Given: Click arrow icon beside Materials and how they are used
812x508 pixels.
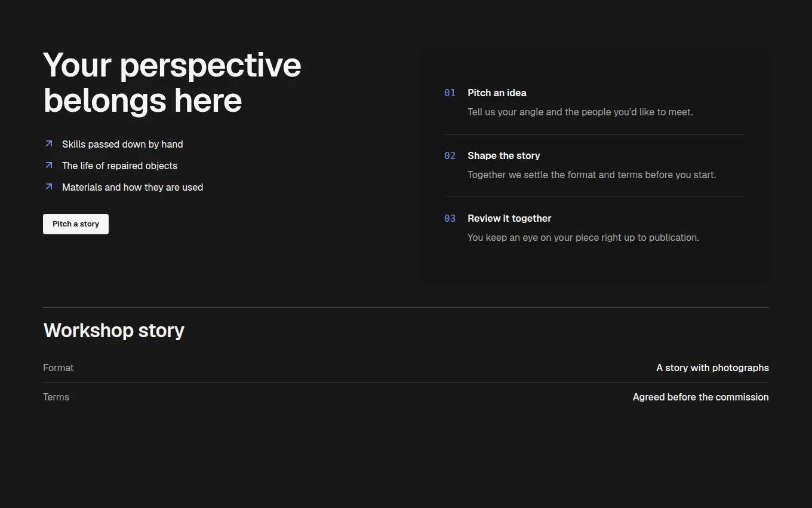Looking at the screenshot, I should (x=49, y=187).
